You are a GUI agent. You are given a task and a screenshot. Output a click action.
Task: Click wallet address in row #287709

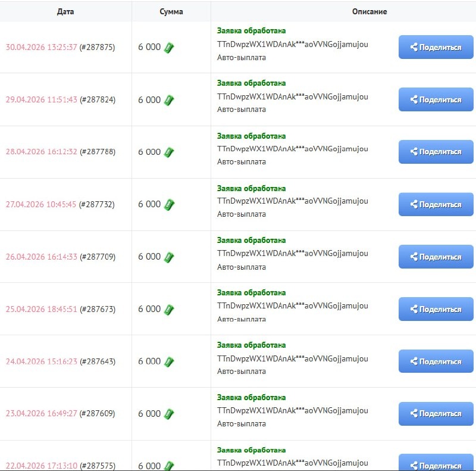[x=293, y=254]
